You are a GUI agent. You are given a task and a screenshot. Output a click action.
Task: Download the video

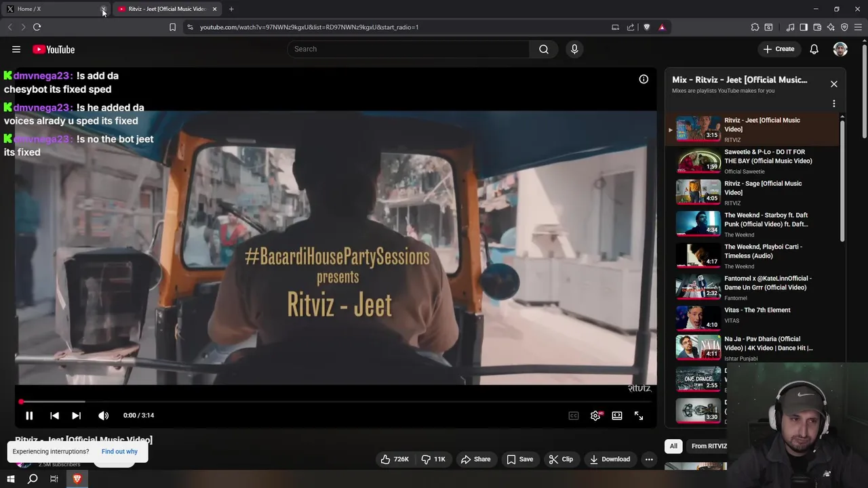610,459
